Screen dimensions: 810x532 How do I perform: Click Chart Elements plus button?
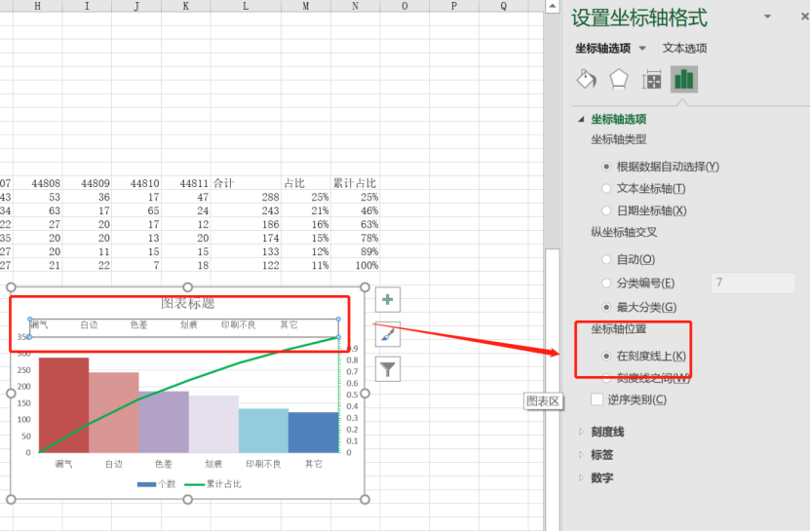[x=387, y=299]
